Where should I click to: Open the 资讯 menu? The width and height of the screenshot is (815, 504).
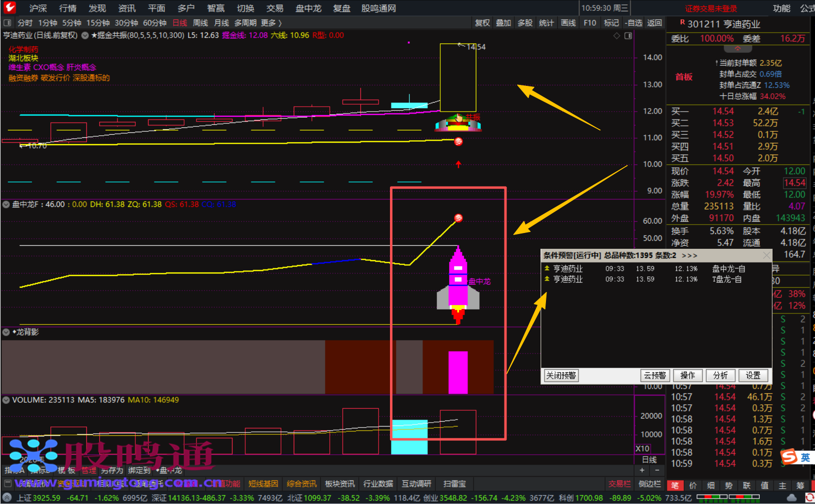tap(127, 8)
